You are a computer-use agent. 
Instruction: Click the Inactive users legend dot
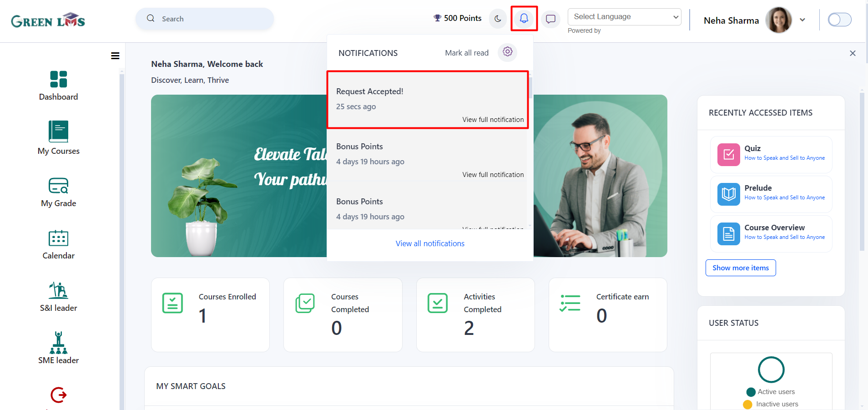click(747, 404)
